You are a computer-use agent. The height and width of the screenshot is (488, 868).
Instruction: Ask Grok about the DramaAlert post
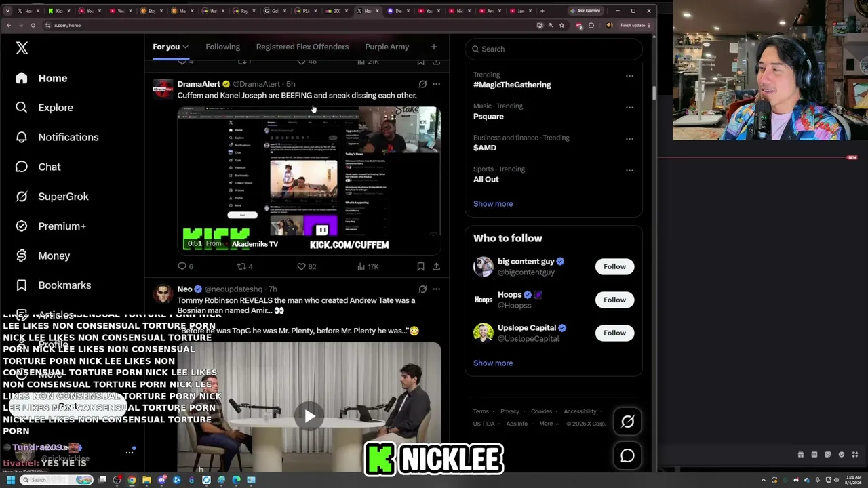(422, 84)
